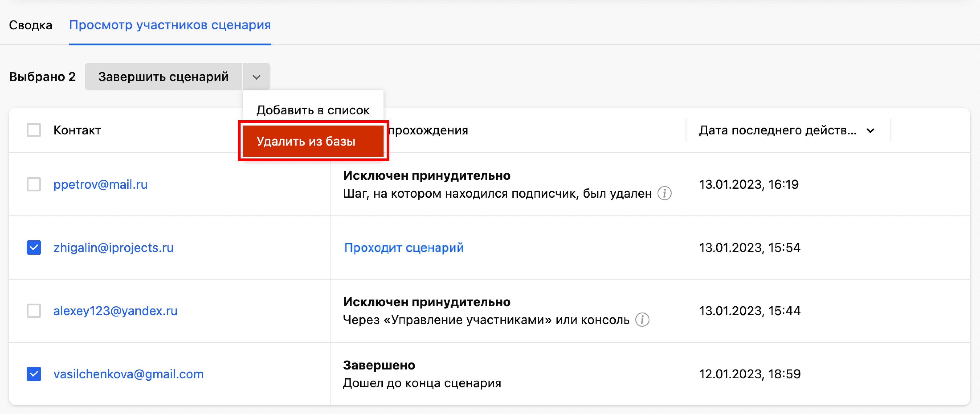This screenshot has width=980, height=414.
Task: Toggle the select-all checkbox in Контакт header
Action: coord(34,130)
